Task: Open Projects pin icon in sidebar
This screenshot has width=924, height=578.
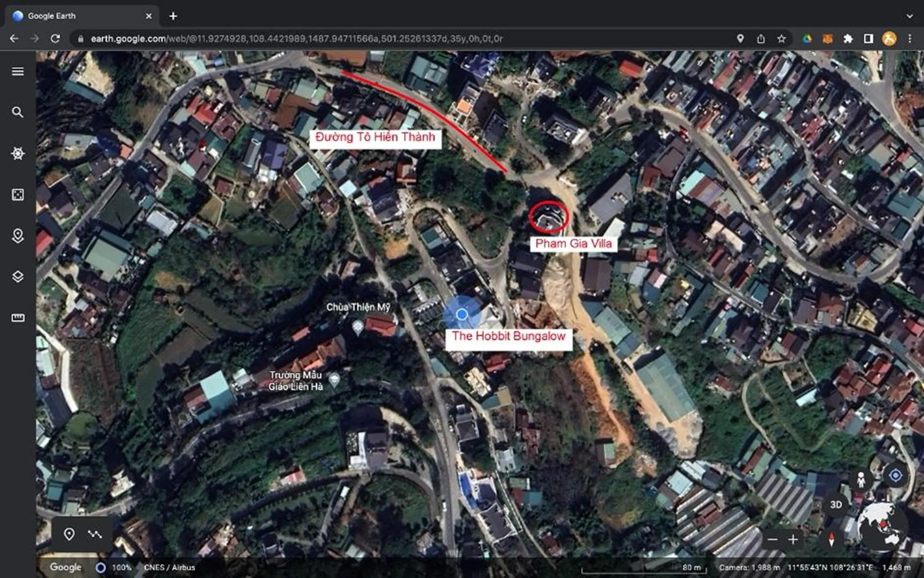Action: click(18, 236)
